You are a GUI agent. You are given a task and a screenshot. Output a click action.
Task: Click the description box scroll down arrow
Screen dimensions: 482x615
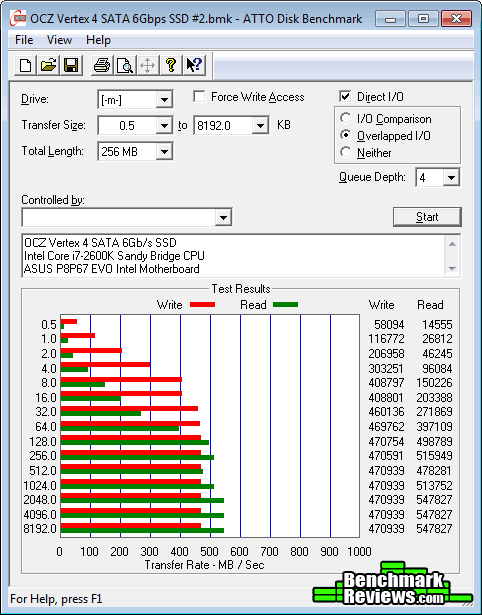452,269
